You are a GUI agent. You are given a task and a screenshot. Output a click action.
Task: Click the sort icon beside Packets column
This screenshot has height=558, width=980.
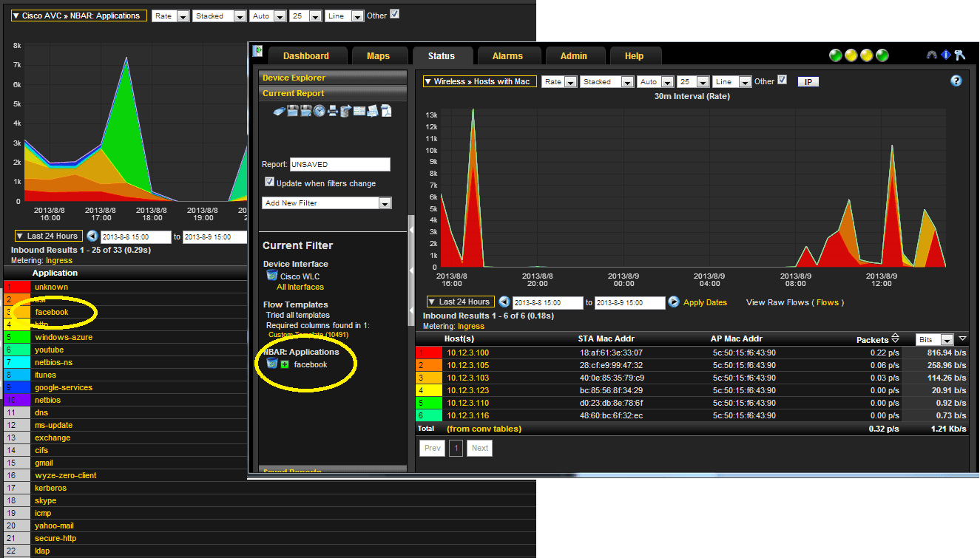click(895, 338)
